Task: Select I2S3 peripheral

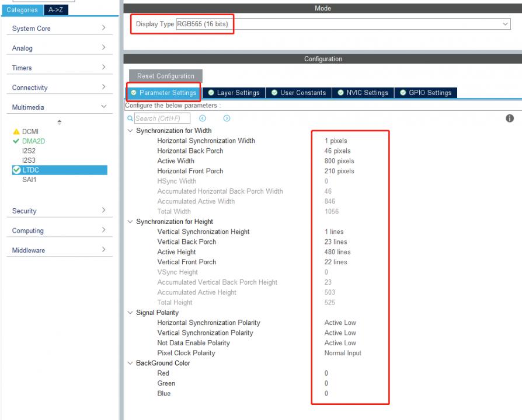Action: click(x=29, y=160)
